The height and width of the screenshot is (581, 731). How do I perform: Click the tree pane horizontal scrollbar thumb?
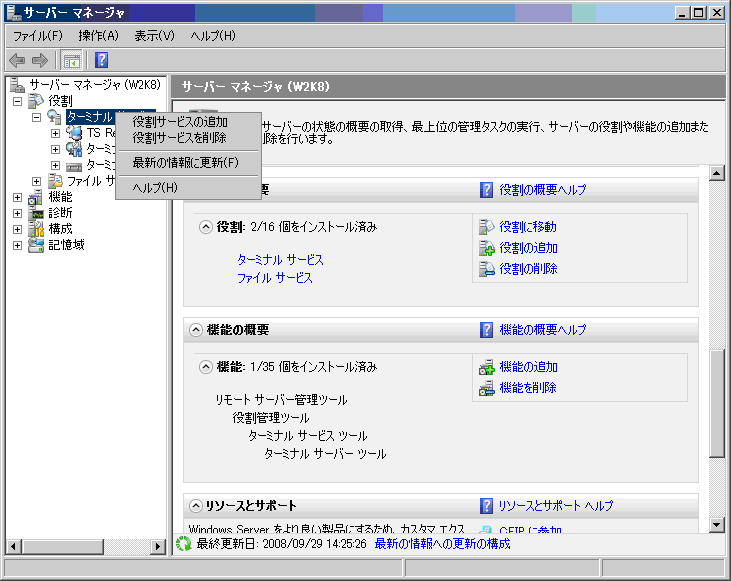[62, 546]
